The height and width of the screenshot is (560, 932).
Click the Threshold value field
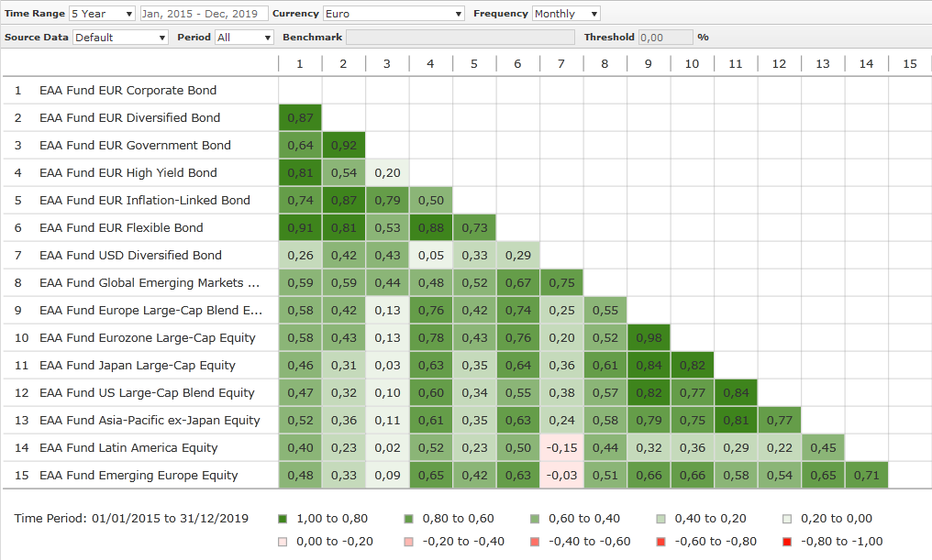[x=664, y=38]
